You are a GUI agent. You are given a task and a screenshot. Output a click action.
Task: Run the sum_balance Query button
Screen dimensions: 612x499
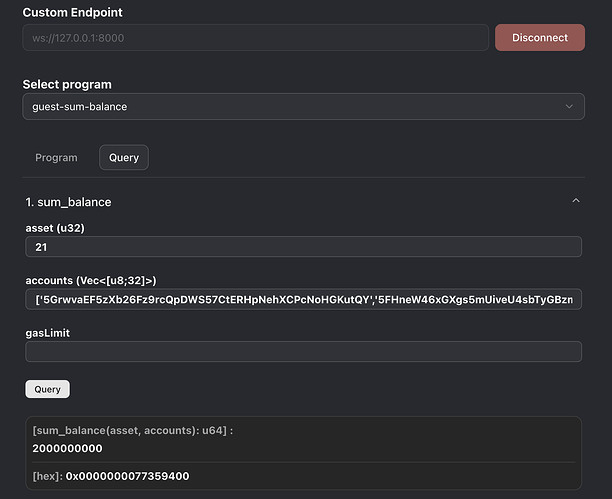47,389
